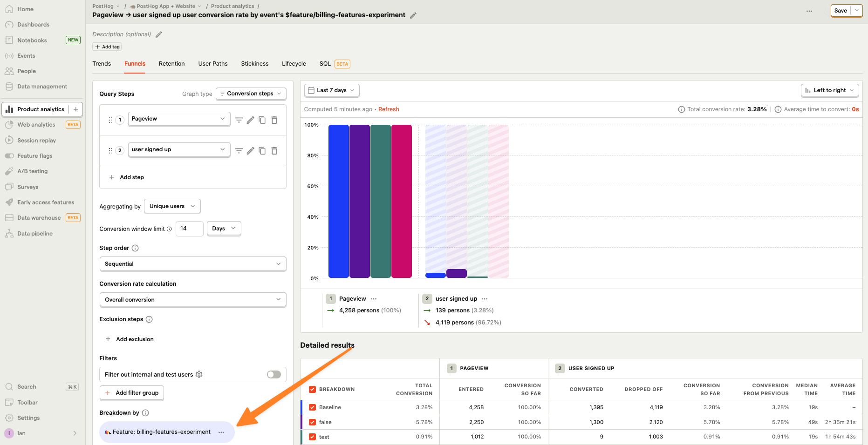Click the 139 persons converted link

[452, 310]
